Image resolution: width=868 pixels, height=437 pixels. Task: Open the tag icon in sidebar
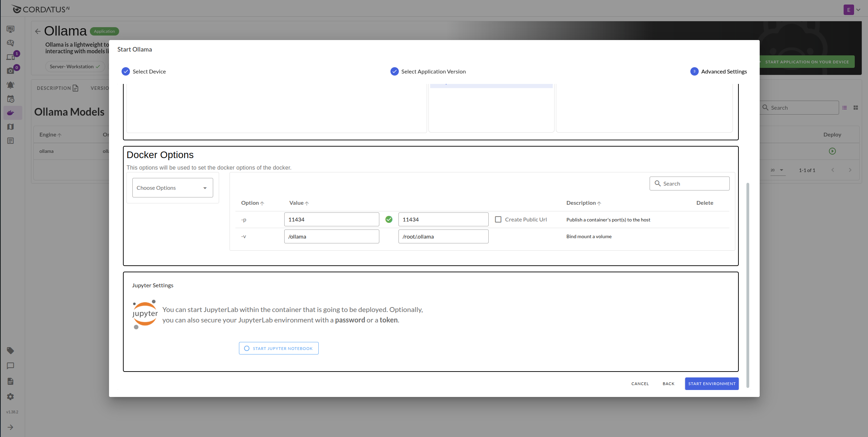10,350
